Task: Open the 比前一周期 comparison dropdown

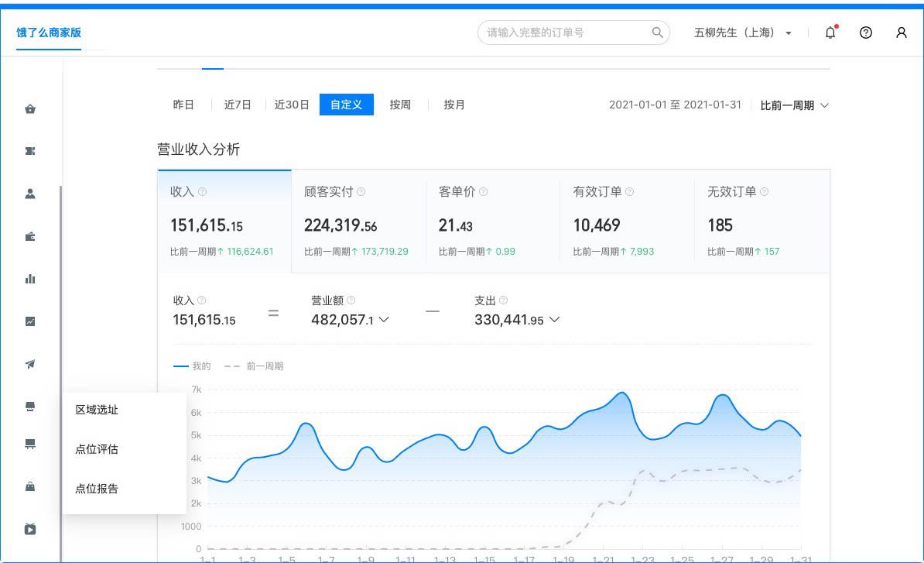Action: [794, 105]
